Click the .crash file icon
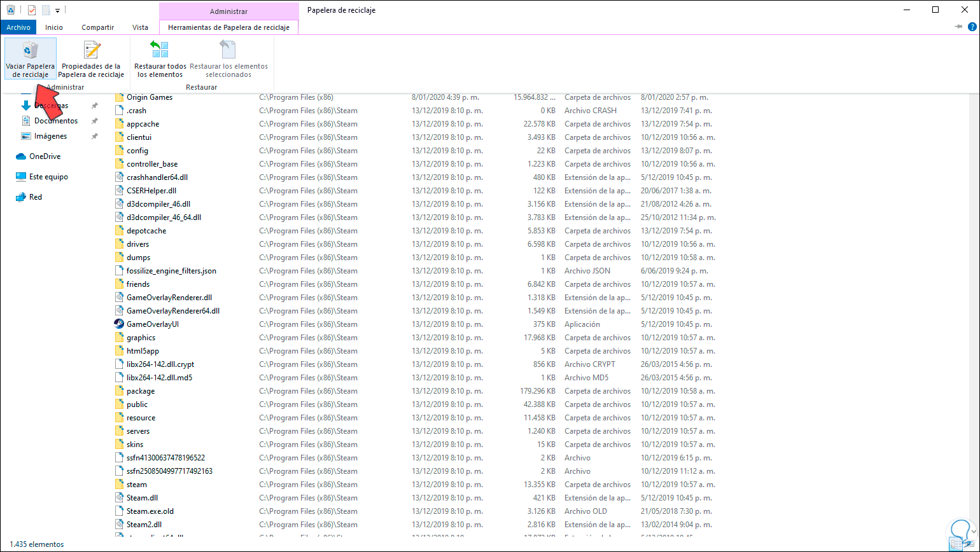The width and height of the screenshot is (980, 552). pos(119,111)
